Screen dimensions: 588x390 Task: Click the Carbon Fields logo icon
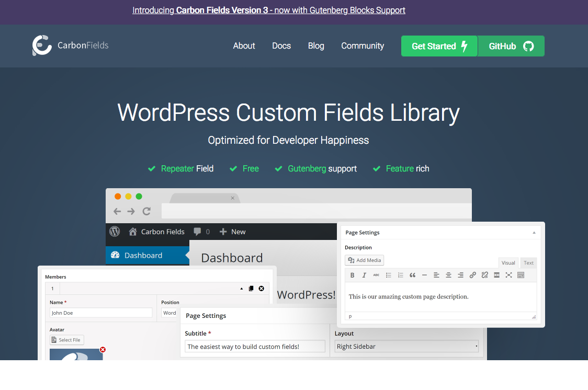(42, 45)
